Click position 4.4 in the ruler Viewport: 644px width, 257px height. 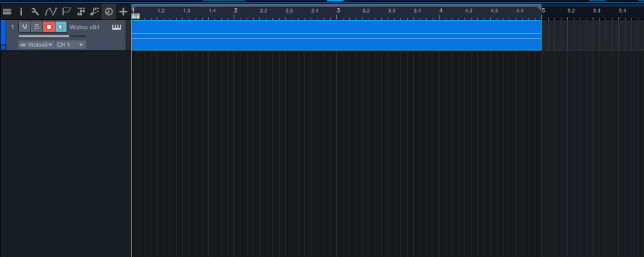pyautogui.click(x=520, y=11)
